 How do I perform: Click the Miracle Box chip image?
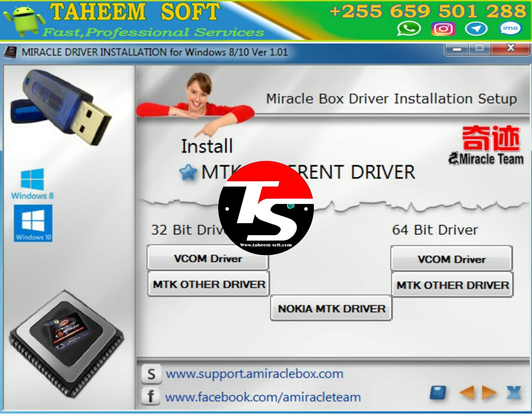click(66, 343)
